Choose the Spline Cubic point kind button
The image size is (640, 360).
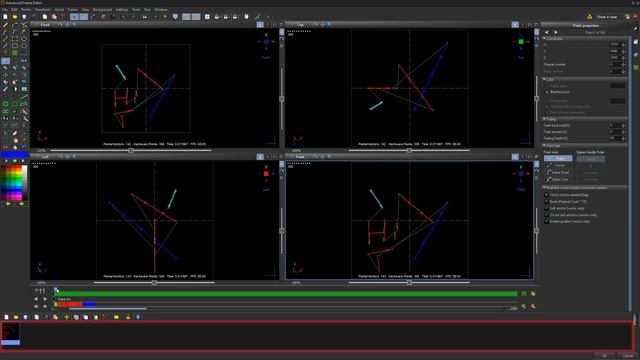click(x=558, y=179)
